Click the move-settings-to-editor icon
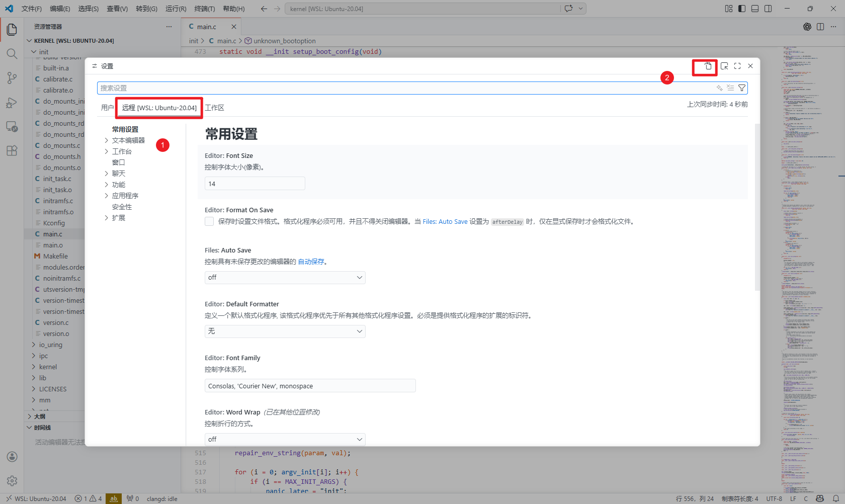 724,66
